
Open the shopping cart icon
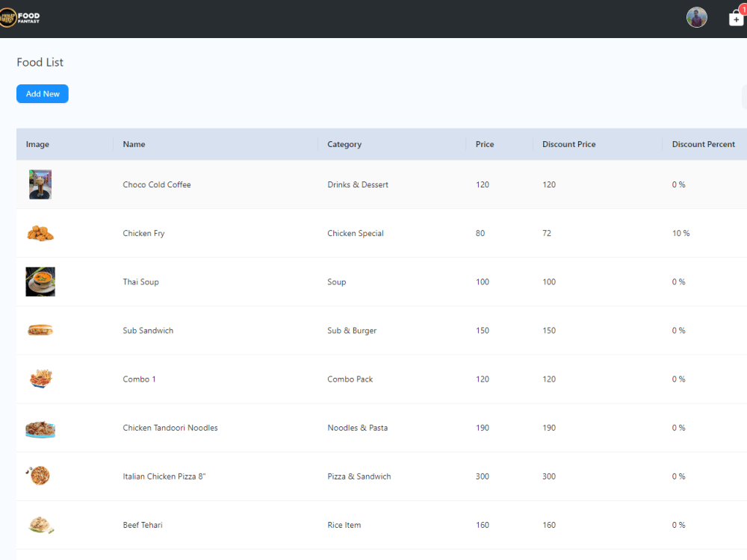click(x=737, y=18)
